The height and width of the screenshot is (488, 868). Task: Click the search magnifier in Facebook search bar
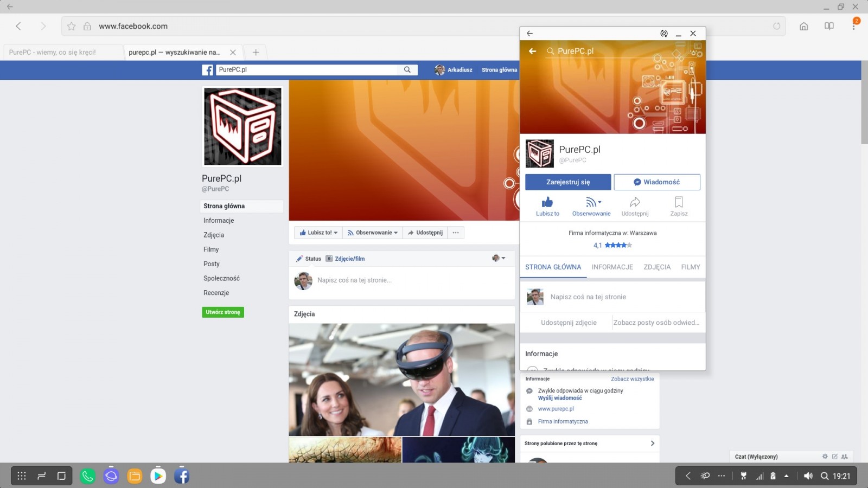click(x=407, y=69)
